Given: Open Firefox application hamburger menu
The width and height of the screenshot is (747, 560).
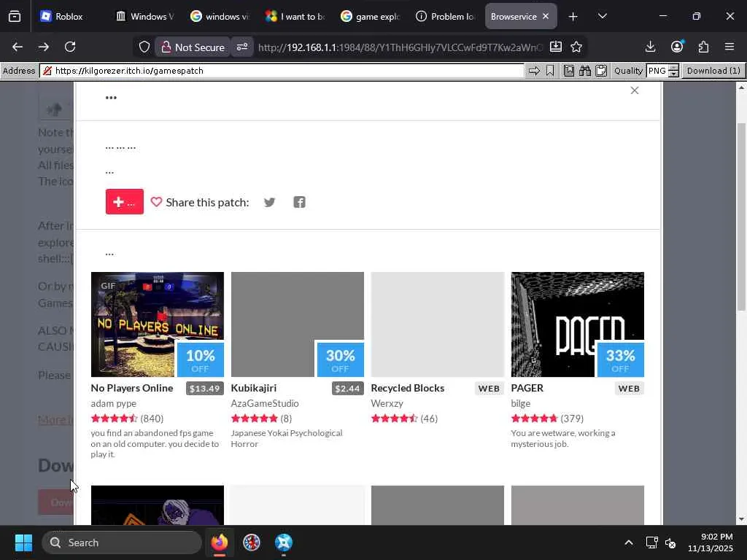Looking at the screenshot, I should click(x=729, y=47).
